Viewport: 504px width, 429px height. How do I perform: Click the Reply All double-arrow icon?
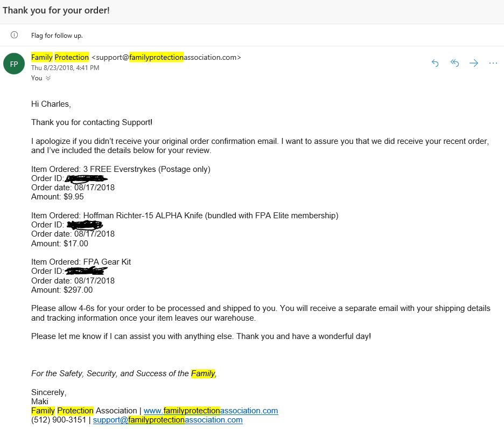coord(454,63)
